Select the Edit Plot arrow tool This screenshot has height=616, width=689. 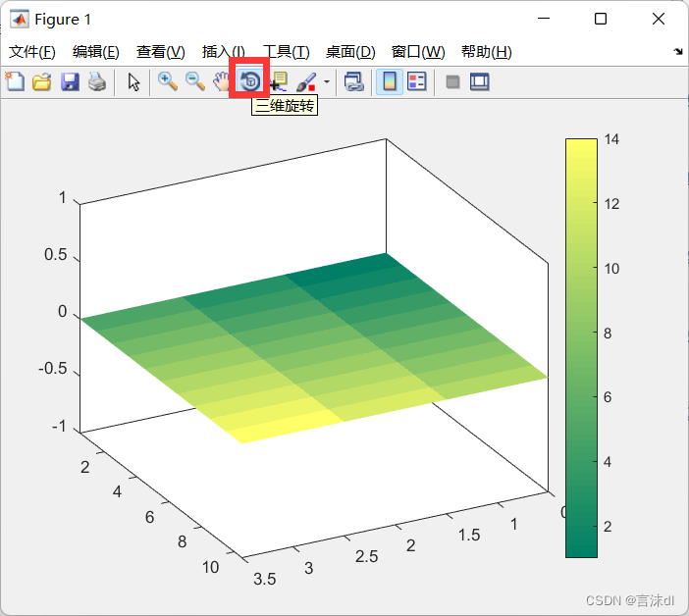coord(133,82)
